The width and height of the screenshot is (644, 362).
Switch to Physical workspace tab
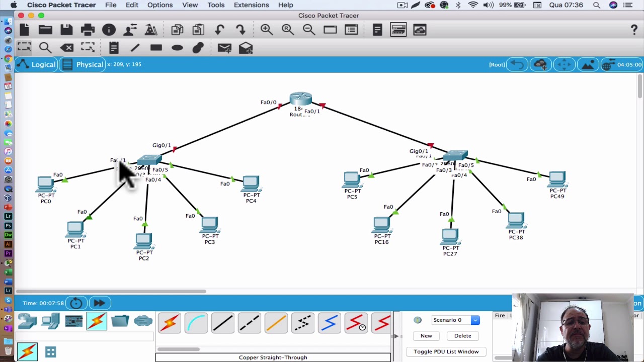pyautogui.click(x=83, y=64)
